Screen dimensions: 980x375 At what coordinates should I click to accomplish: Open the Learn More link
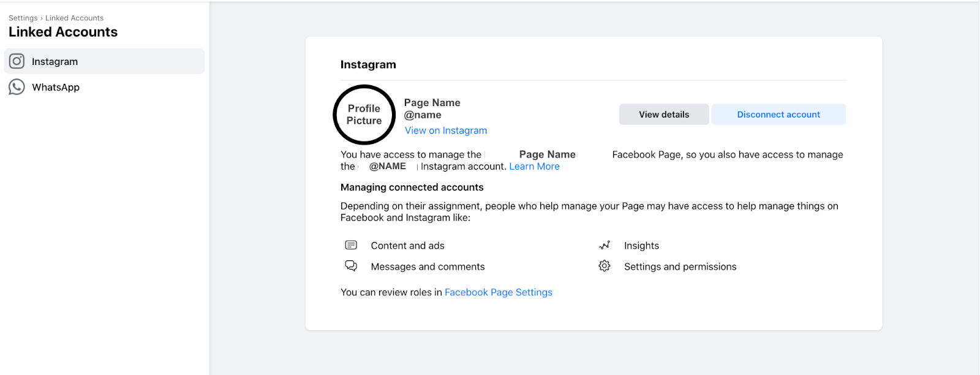534,167
